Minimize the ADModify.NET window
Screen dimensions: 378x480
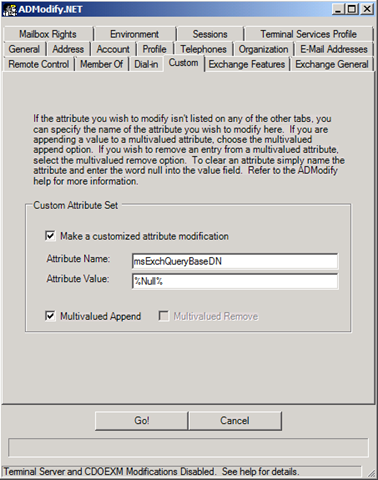click(338, 9)
